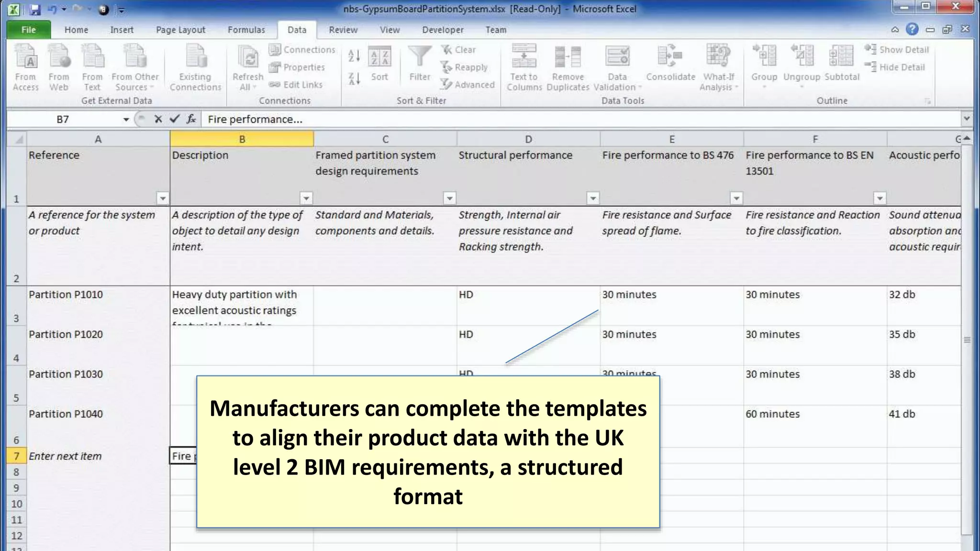Click the Ungroup outline button
980x551 pixels.
tap(802, 66)
